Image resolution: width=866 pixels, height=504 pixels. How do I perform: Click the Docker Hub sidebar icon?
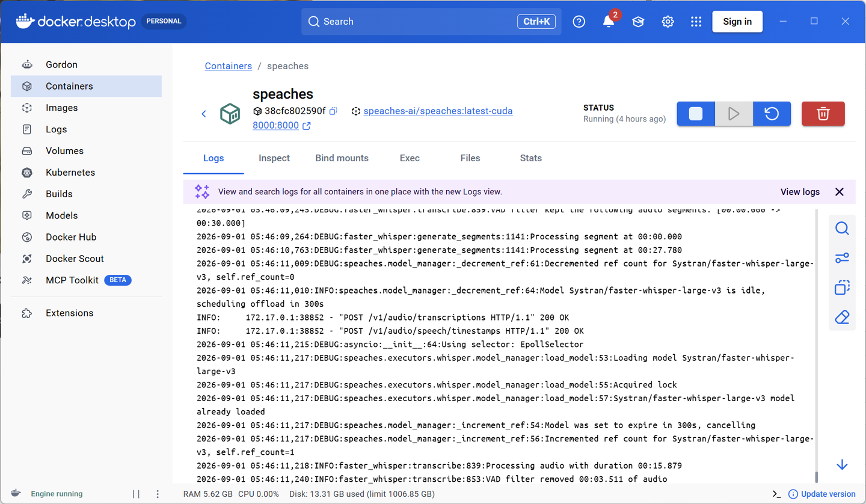pyautogui.click(x=27, y=237)
